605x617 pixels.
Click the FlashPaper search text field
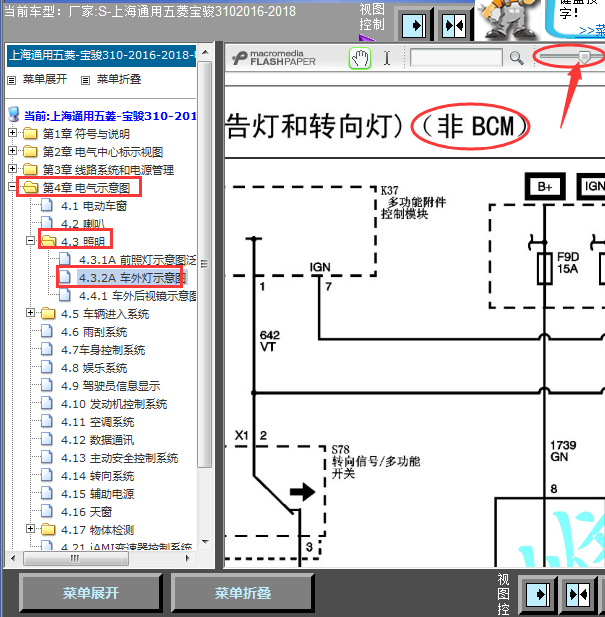point(456,58)
